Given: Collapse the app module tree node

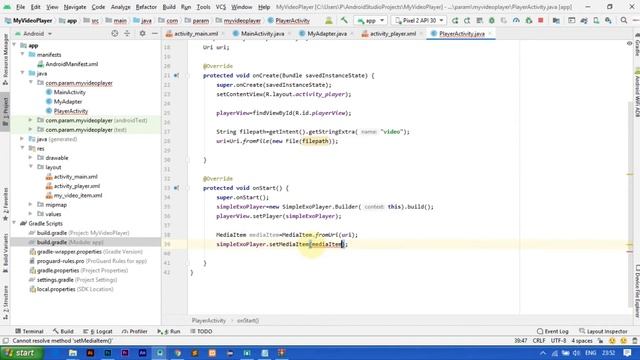Looking at the screenshot, I should [x=15, y=45].
